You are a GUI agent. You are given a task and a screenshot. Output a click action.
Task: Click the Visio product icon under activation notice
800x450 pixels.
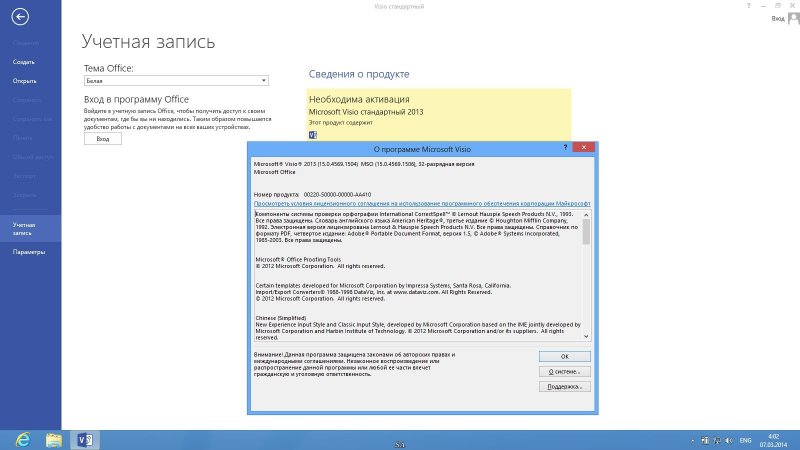(x=313, y=135)
